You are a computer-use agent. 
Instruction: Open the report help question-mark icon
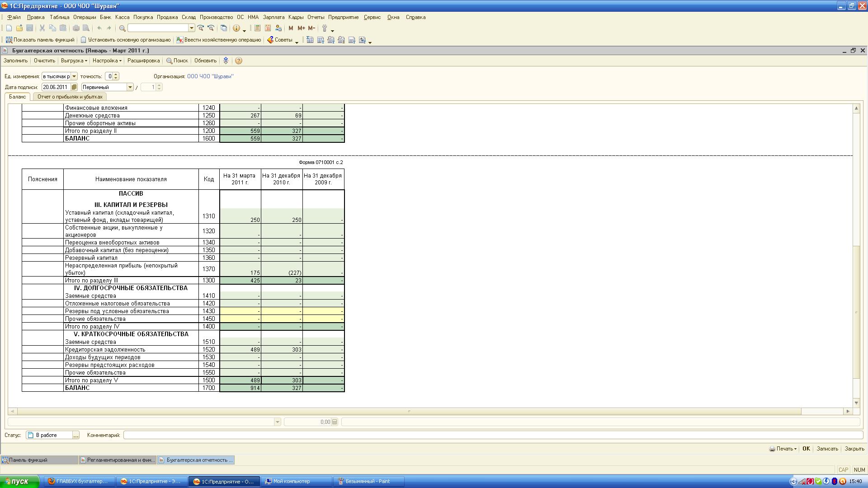[239, 61]
